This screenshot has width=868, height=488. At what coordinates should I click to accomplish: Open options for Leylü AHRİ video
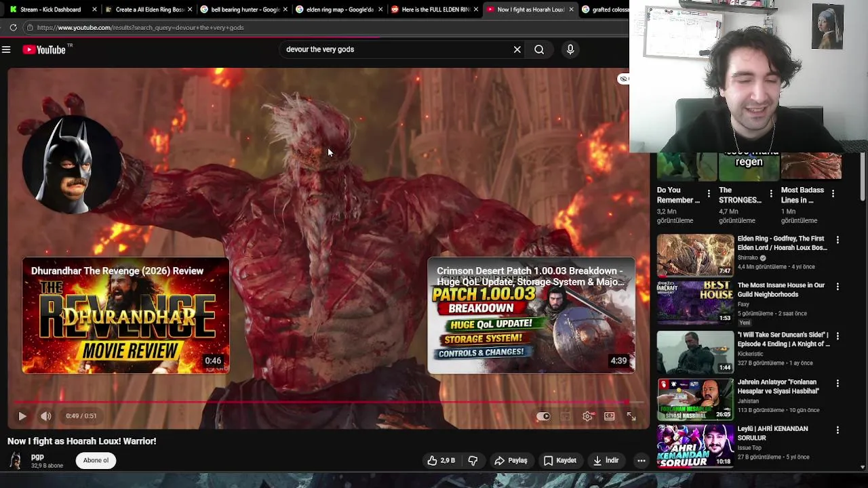[837, 430]
